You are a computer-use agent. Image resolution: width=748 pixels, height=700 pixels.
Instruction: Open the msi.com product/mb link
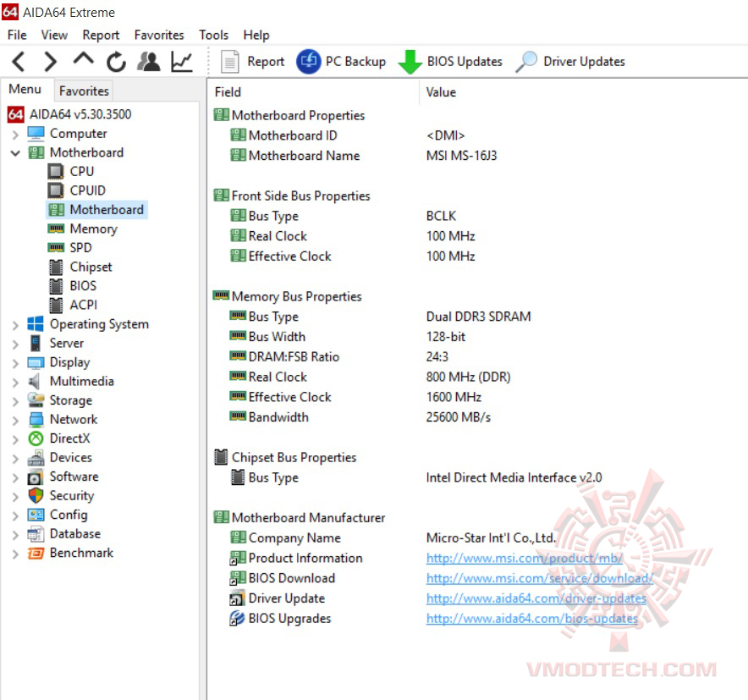click(525, 559)
